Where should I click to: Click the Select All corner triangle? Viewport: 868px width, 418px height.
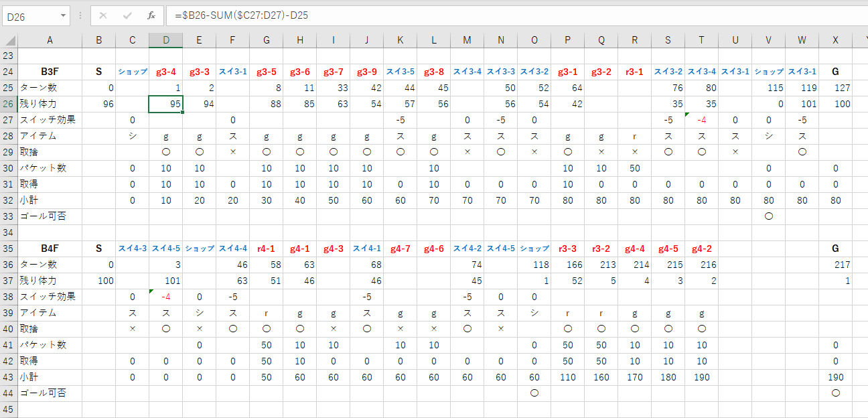coord(9,40)
